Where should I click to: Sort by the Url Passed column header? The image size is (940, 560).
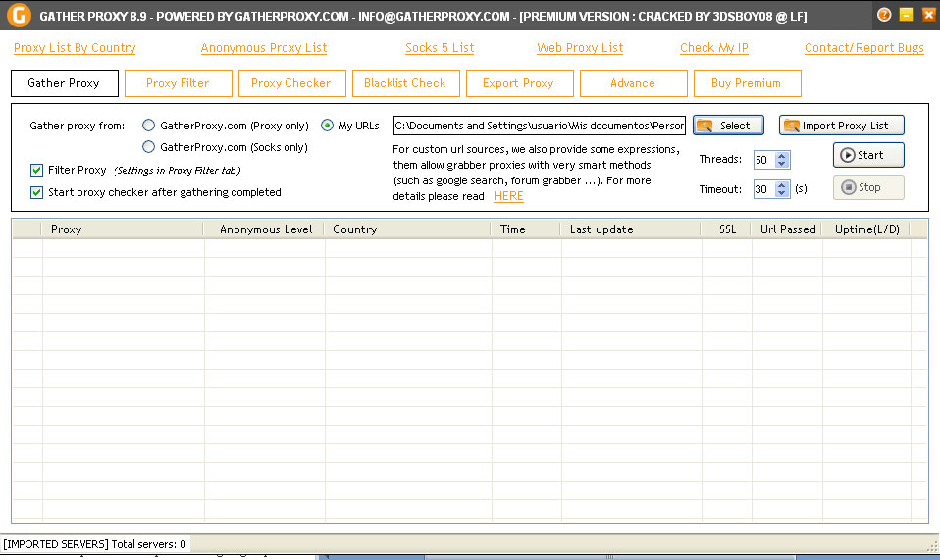pos(787,229)
